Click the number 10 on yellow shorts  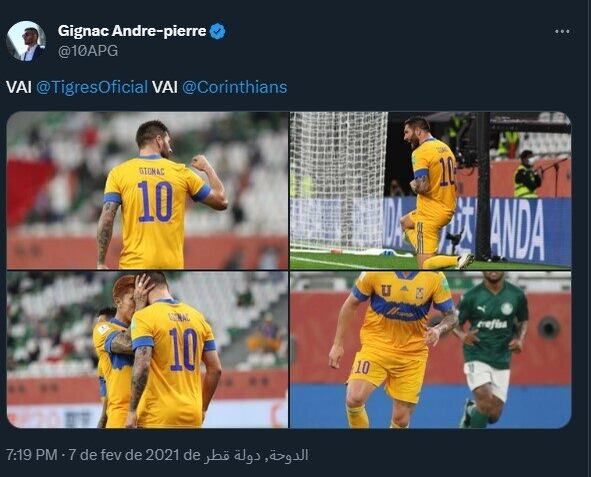click(362, 367)
